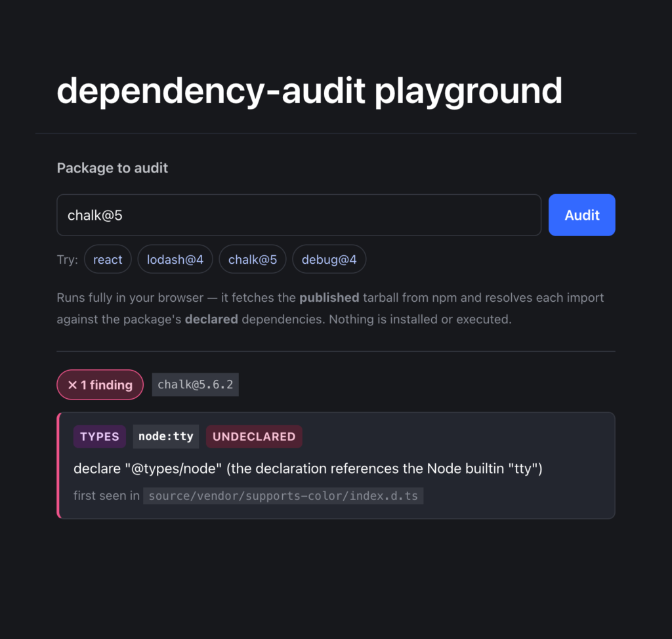Click 'first seen in' caption text
Viewport: 672px width, 639px height.
pyautogui.click(x=106, y=495)
